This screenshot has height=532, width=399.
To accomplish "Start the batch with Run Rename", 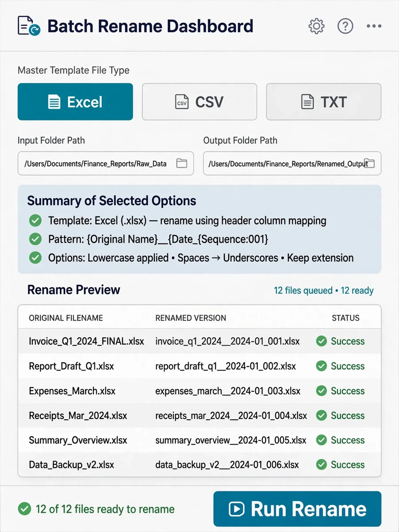I will (297, 509).
